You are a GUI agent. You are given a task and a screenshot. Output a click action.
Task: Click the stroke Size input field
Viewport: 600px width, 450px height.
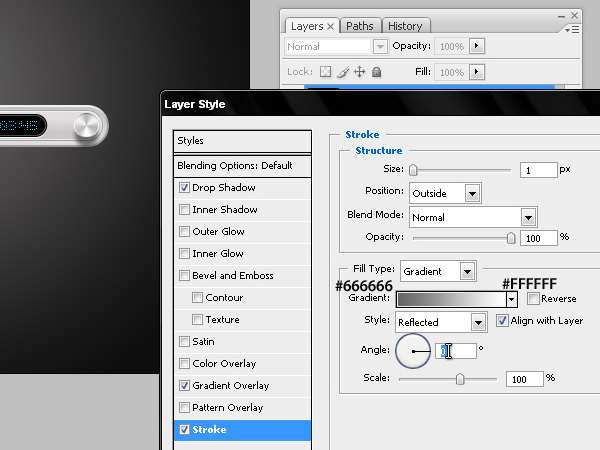click(x=538, y=170)
